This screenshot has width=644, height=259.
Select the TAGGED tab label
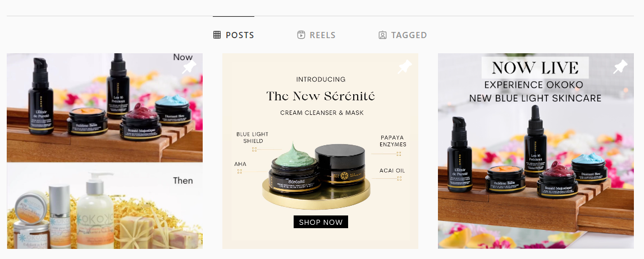tap(409, 35)
